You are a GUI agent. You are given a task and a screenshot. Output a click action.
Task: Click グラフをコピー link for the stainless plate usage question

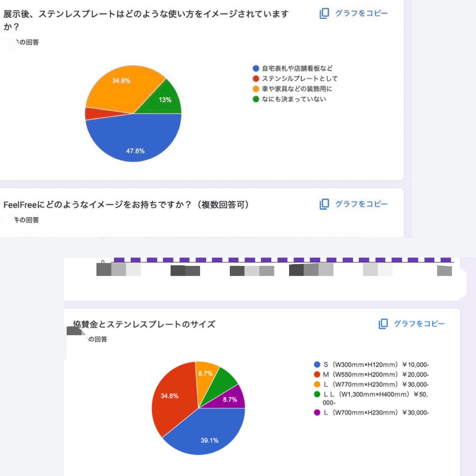[x=361, y=13]
